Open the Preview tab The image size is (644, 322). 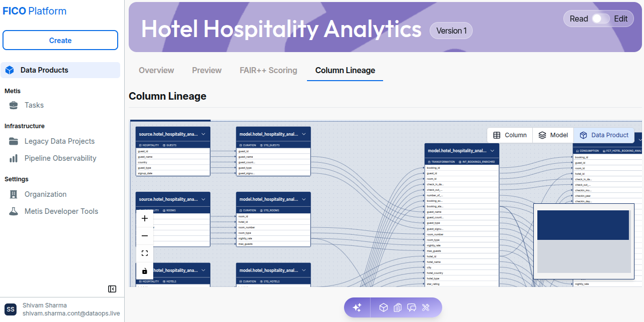[x=207, y=70]
